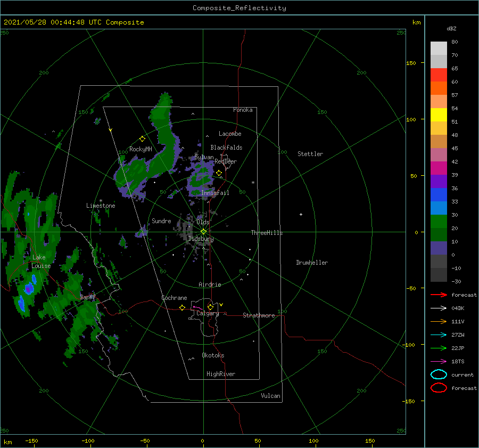Click the Composite_Reflectivity title

pyautogui.click(x=239, y=8)
